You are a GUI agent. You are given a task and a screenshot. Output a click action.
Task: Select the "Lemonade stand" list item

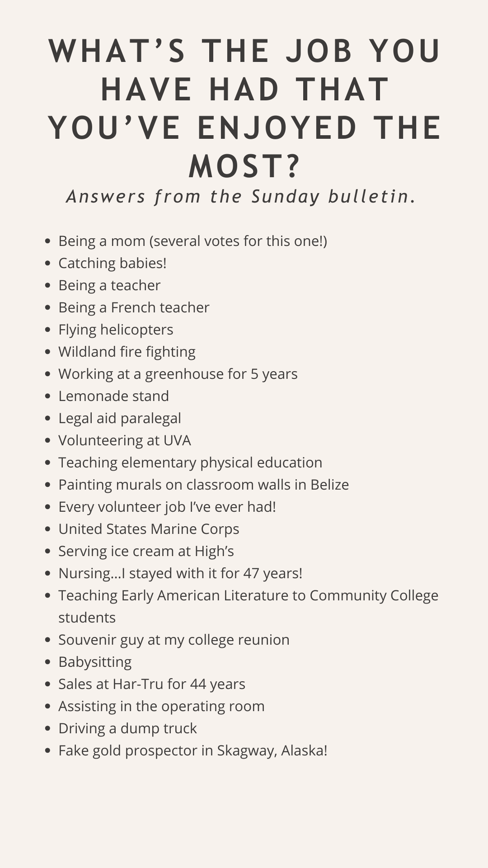tap(113, 396)
